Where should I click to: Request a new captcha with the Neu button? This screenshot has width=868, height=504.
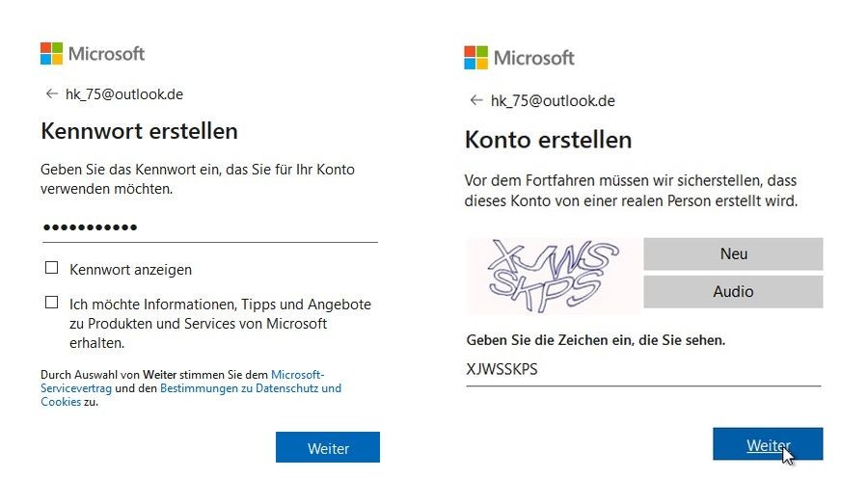[x=733, y=254]
